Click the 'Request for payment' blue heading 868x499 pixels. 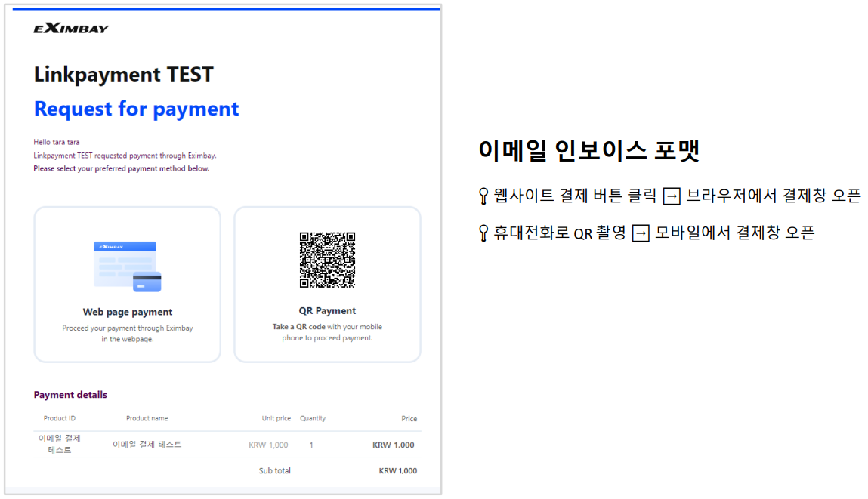[x=136, y=109]
